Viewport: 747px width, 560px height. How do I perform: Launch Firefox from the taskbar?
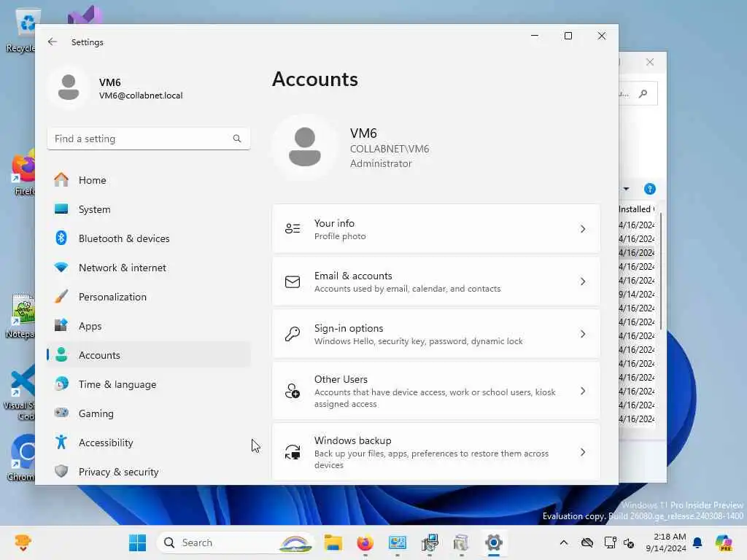pos(365,542)
